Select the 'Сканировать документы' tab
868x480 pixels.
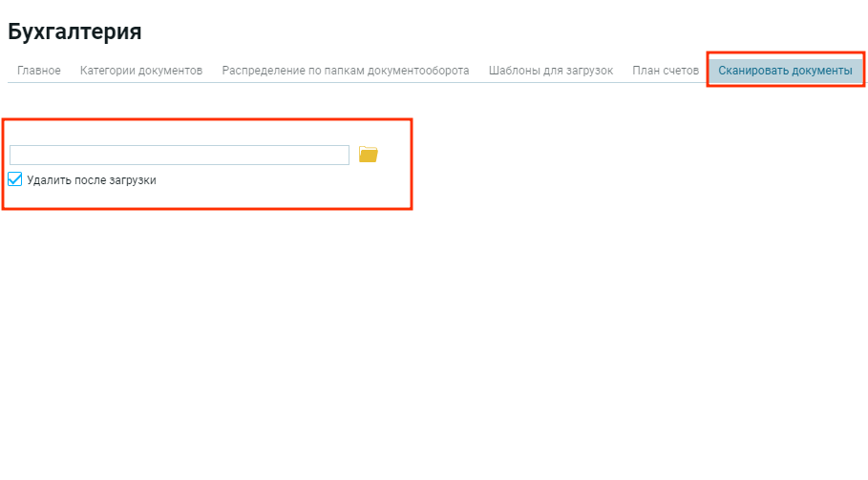(785, 71)
